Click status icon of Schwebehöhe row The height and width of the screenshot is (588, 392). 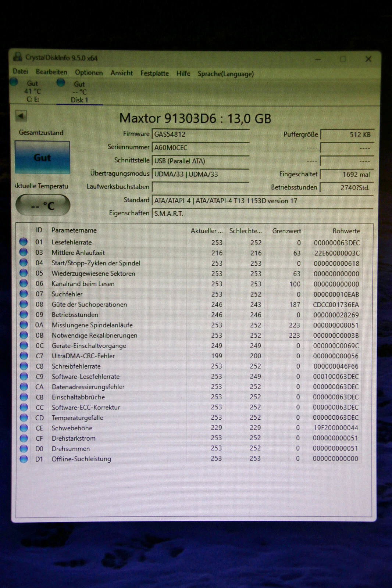point(24,428)
